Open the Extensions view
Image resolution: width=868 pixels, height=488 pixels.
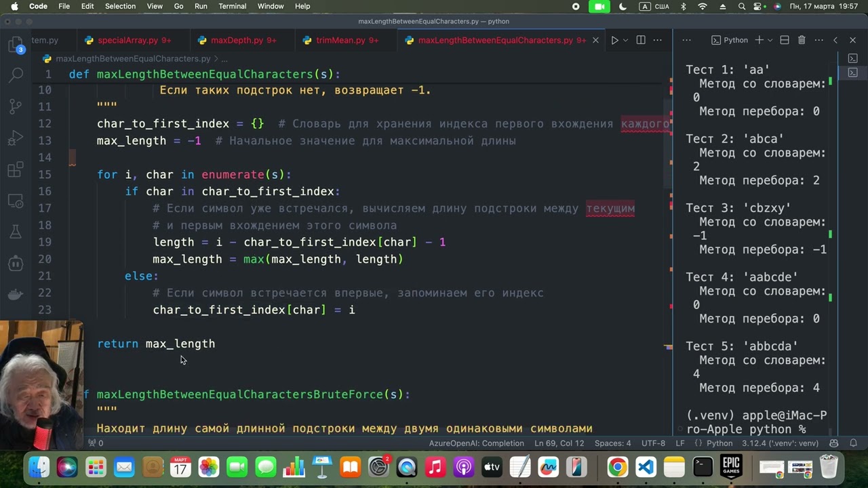pos(16,169)
